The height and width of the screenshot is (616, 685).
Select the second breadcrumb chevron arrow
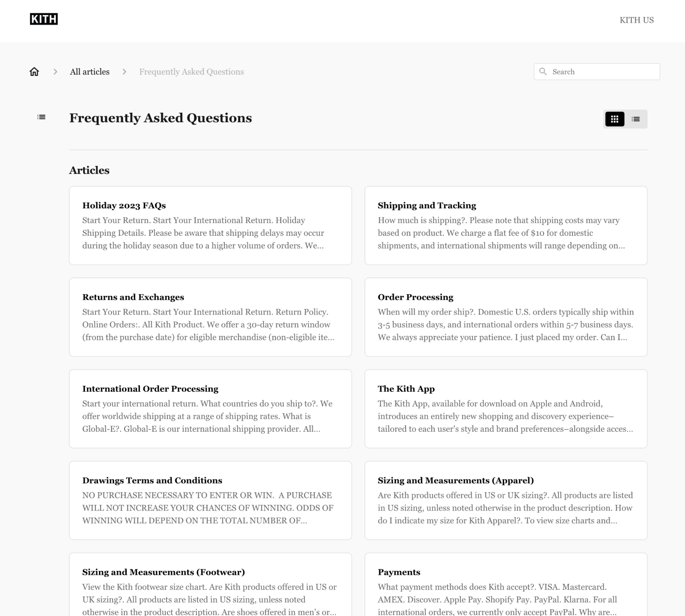point(124,72)
